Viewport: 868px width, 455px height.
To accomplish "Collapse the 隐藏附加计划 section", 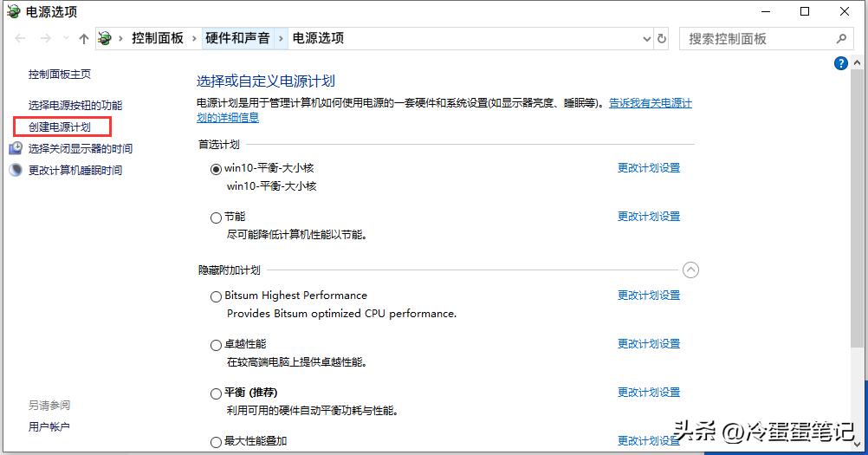I will coord(691,270).
